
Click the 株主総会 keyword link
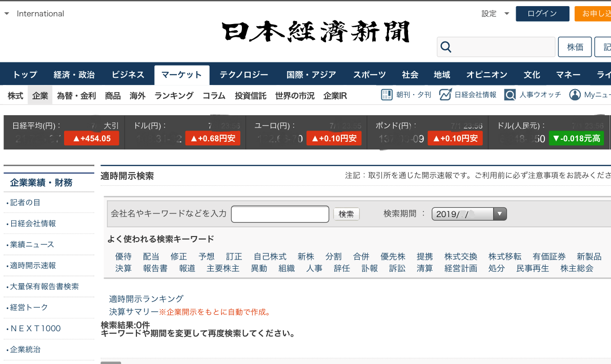pyautogui.click(x=577, y=268)
